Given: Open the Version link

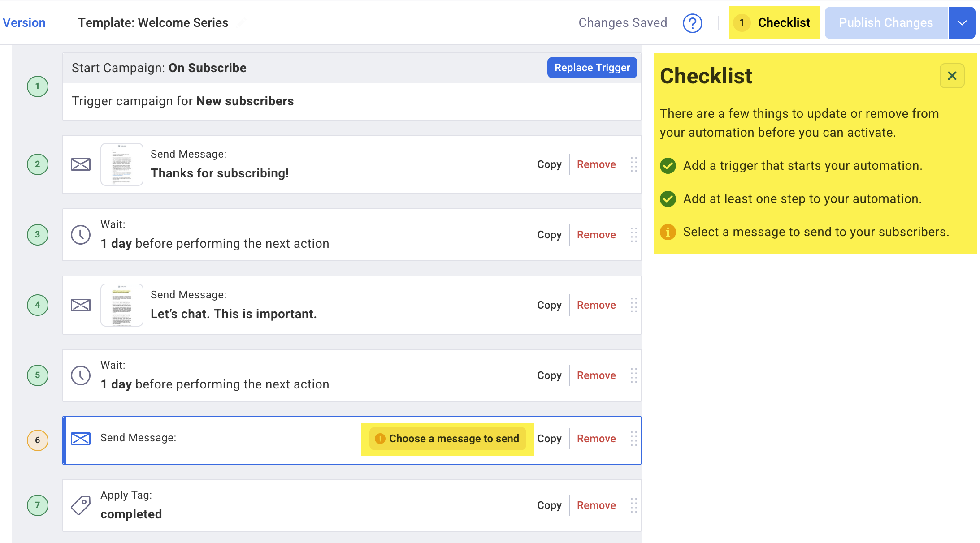Looking at the screenshot, I should click(x=24, y=22).
